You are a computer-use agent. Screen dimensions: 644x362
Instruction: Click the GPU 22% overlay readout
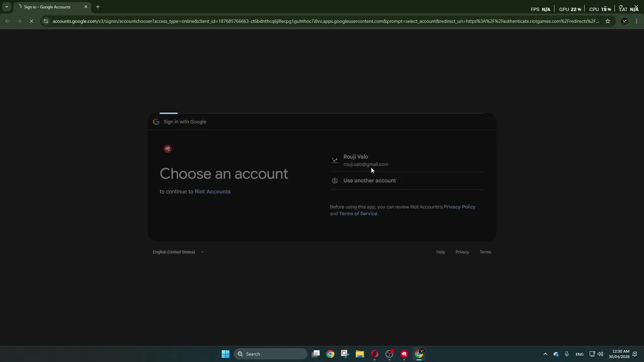(x=570, y=9)
